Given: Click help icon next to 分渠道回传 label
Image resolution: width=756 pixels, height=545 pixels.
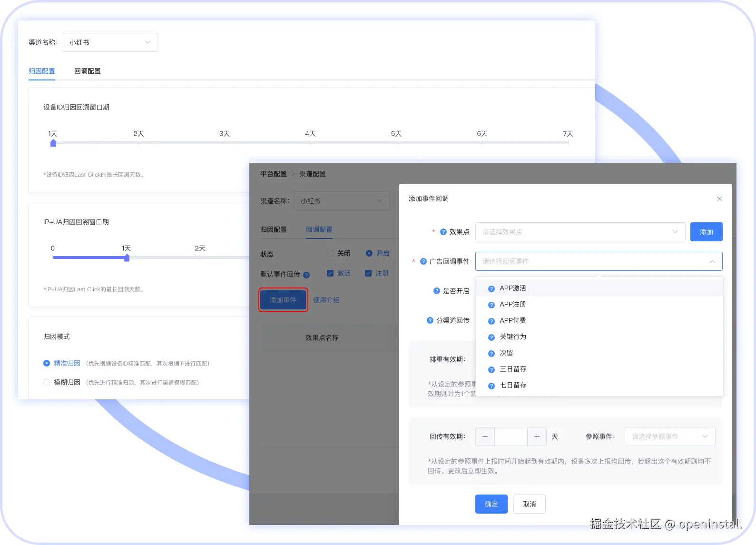Looking at the screenshot, I should 430,320.
